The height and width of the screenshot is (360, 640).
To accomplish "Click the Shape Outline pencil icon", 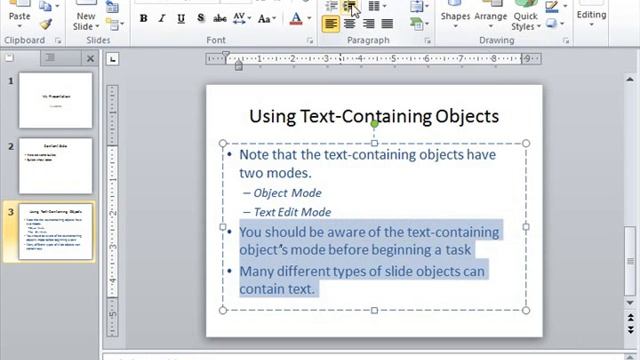I will coord(552,6).
